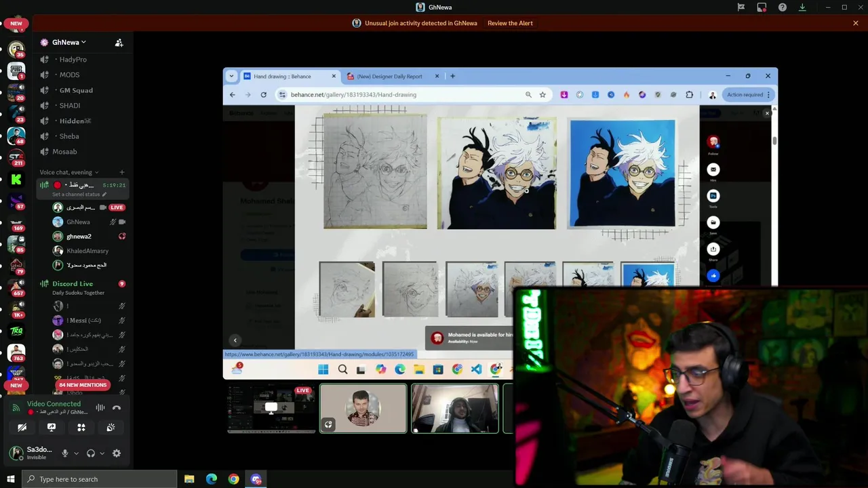Viewport: 868px width, 488px height.
Task: Go back in shared browser
Action: [x=233, y=95]
